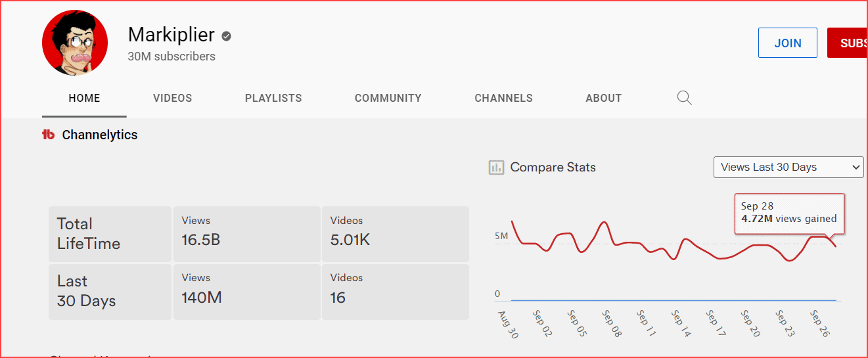Open the PLAYLISTS tab
Image resolution: width=868 pixels, height=358 pixels.
(273, 99)
